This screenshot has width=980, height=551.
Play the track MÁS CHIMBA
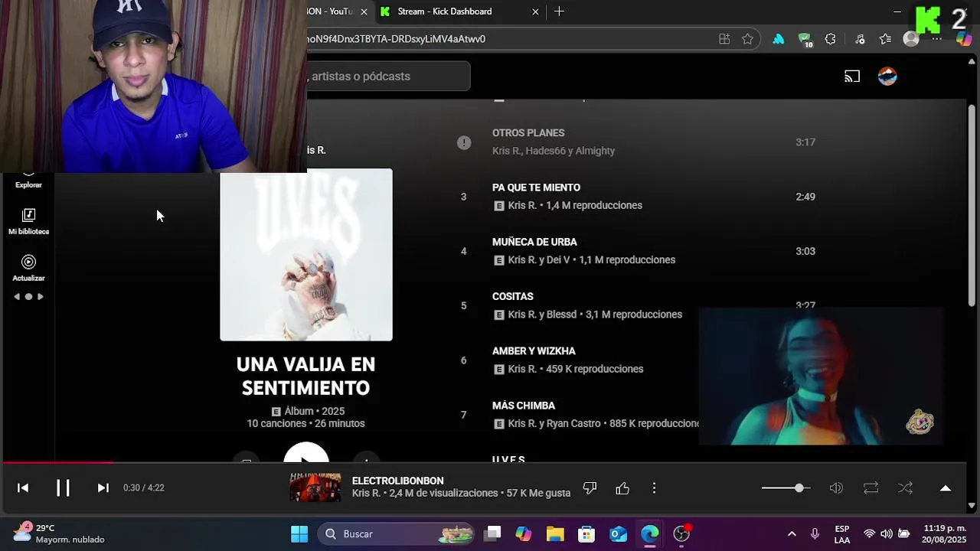point(524,406)
